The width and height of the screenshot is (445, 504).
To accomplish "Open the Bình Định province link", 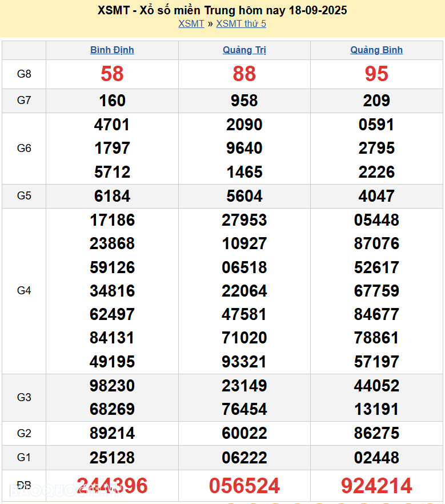I will coord(112,50).
